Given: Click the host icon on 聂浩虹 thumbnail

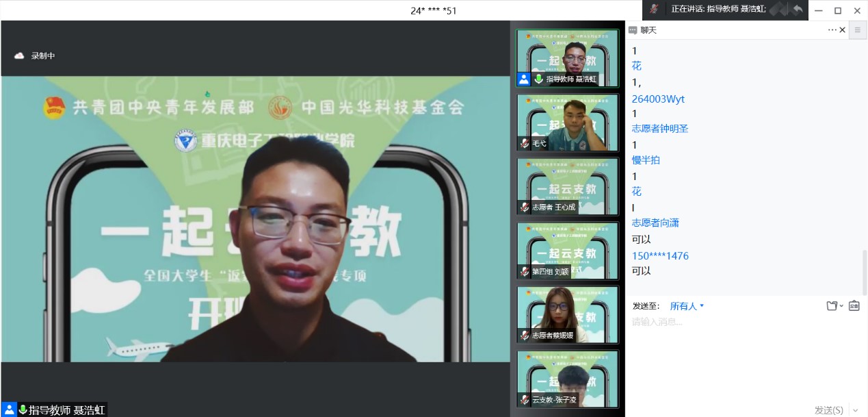Looking at the screenshot, I should click(x=524, y=79).
